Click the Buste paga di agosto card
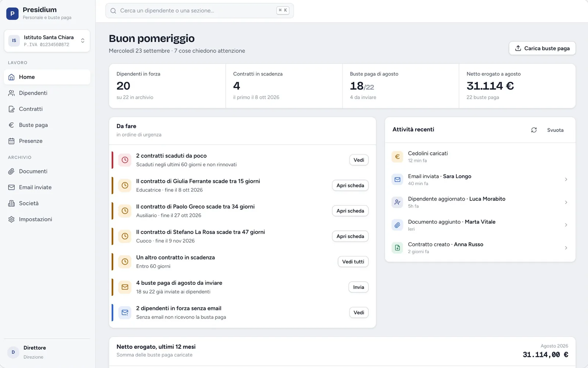588x368 pixels. point(401,86)
